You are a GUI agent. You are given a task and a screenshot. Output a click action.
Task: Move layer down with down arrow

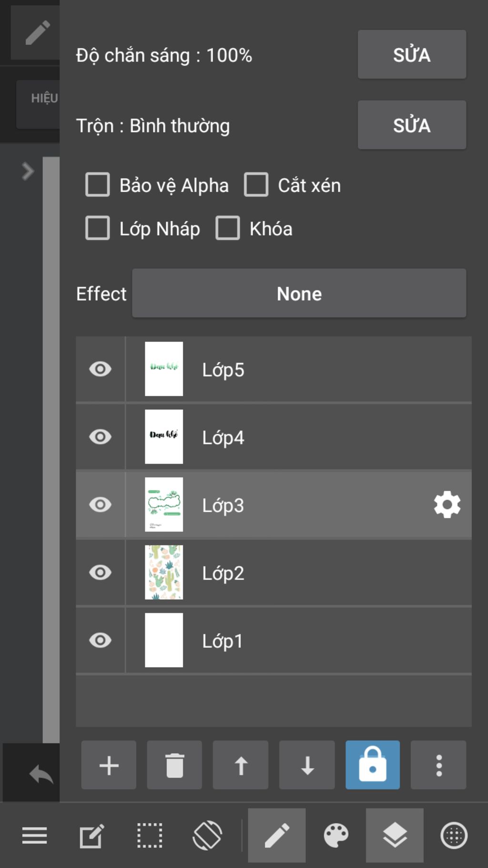tap(307, 765)
